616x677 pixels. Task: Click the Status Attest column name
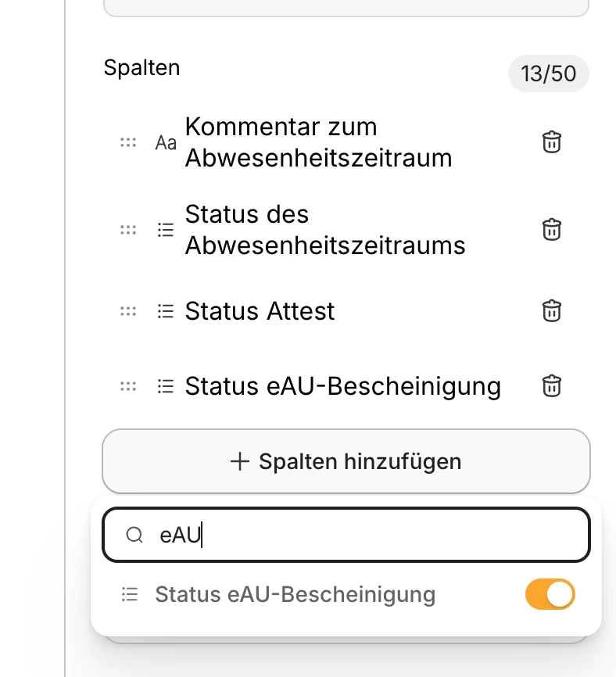tap(260, 311)
